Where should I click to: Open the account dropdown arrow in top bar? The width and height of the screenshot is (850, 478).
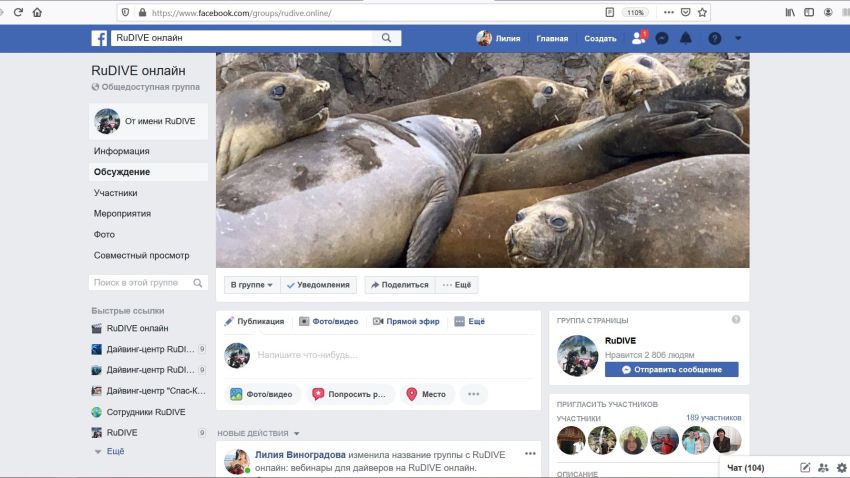click(x=738, y=38)
